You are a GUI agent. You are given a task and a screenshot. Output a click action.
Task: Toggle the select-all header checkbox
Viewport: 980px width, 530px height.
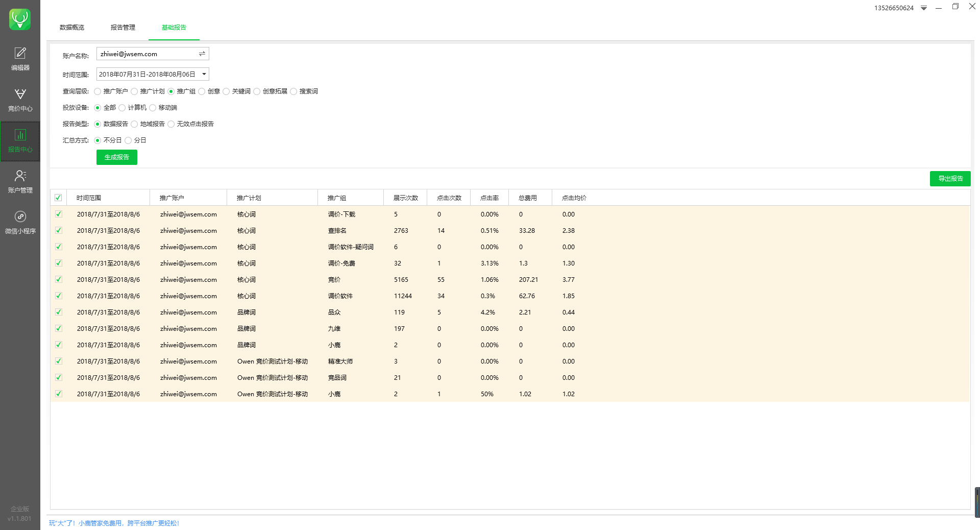[58, 198]
